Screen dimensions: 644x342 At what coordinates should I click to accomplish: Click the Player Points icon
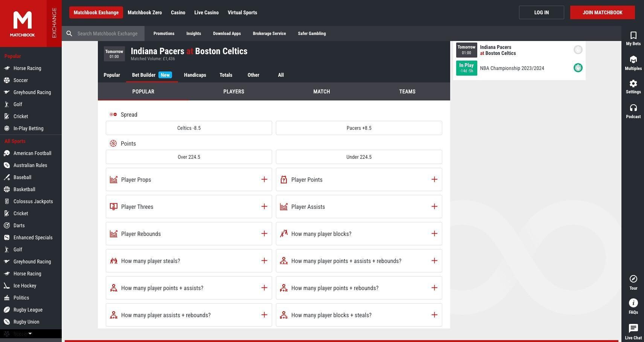coord(284,179)
